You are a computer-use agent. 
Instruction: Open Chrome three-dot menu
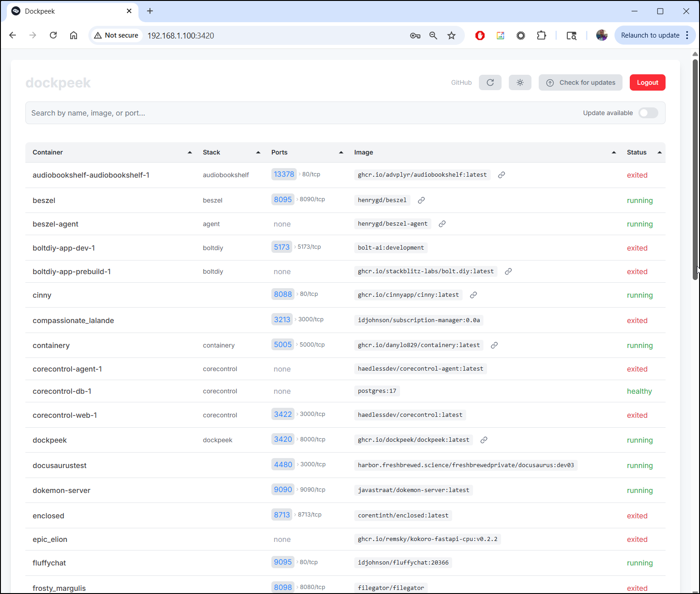687,35
